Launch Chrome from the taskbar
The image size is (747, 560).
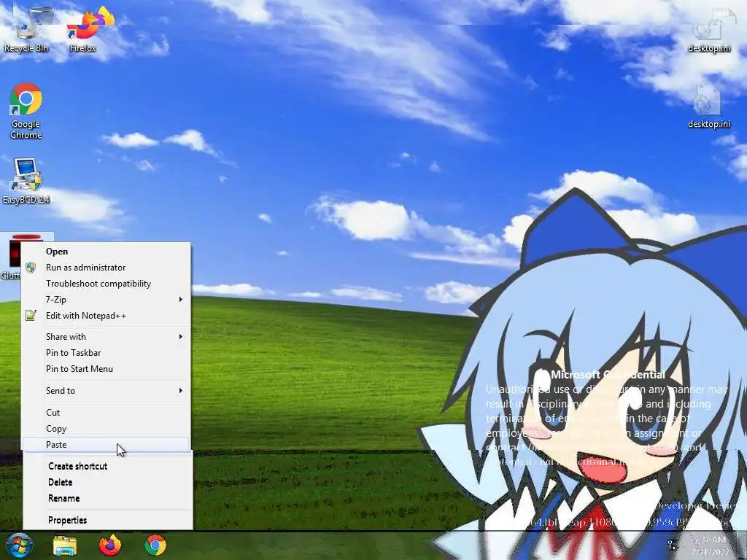tap(155, 545)
